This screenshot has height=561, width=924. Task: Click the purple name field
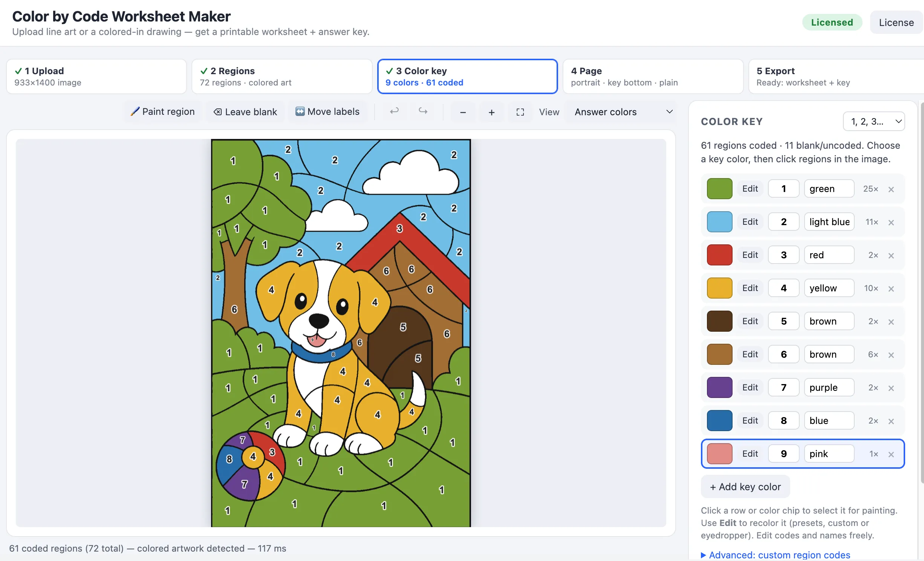[829, 387]
